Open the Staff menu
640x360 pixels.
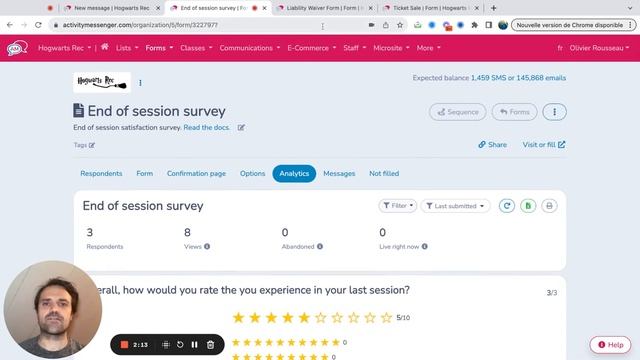355,48
